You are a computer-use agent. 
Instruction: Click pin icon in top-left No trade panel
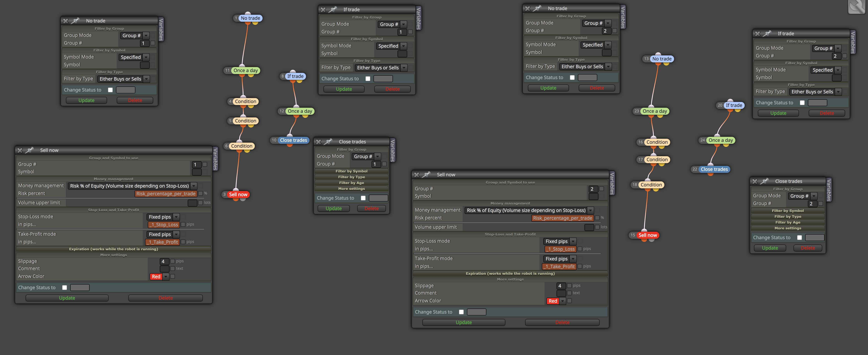[75, 21]
